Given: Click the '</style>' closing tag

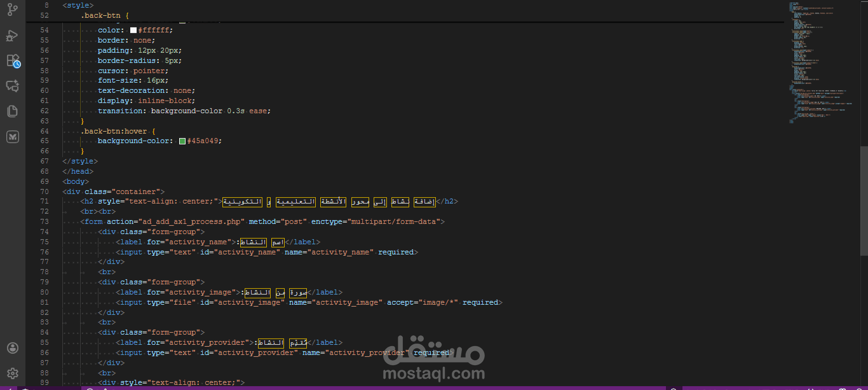Looking at the screenshot, I should click(80, 162).
